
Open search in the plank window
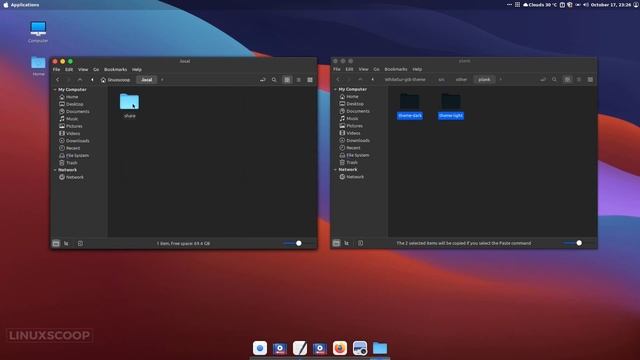tap(554, 80)
